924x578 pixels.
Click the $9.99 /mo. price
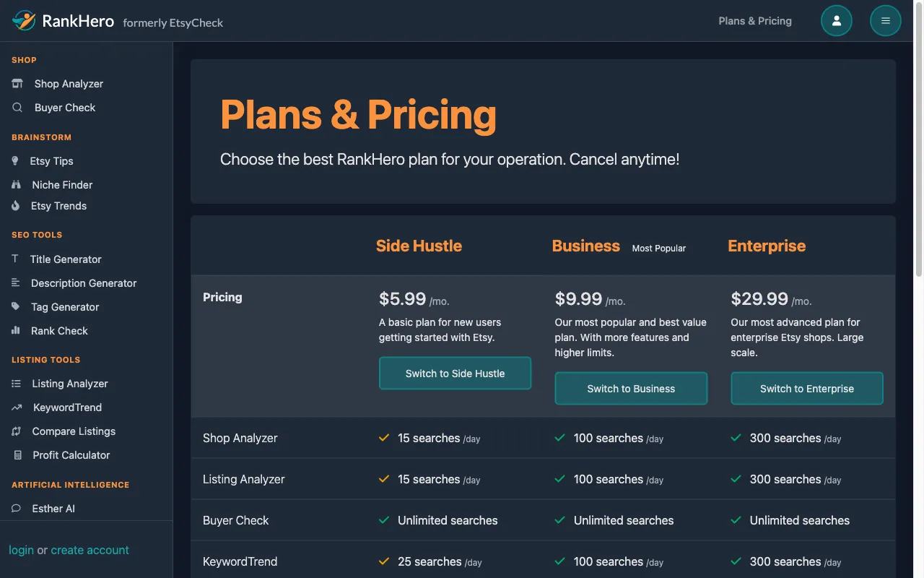click(590, 298)
